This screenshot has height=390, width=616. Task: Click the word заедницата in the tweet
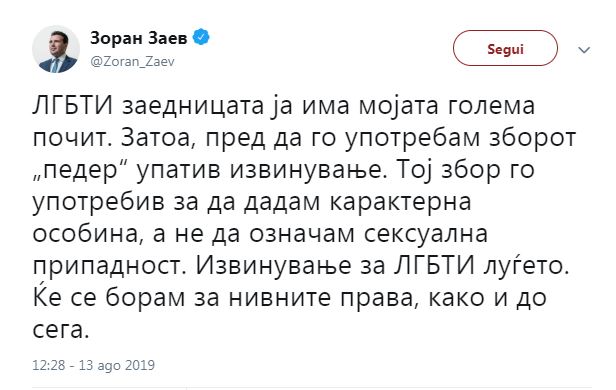tap(192, 107)
